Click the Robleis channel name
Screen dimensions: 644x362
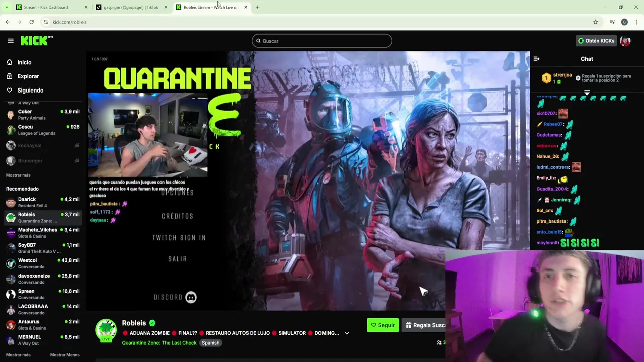(x=134, y=323)
